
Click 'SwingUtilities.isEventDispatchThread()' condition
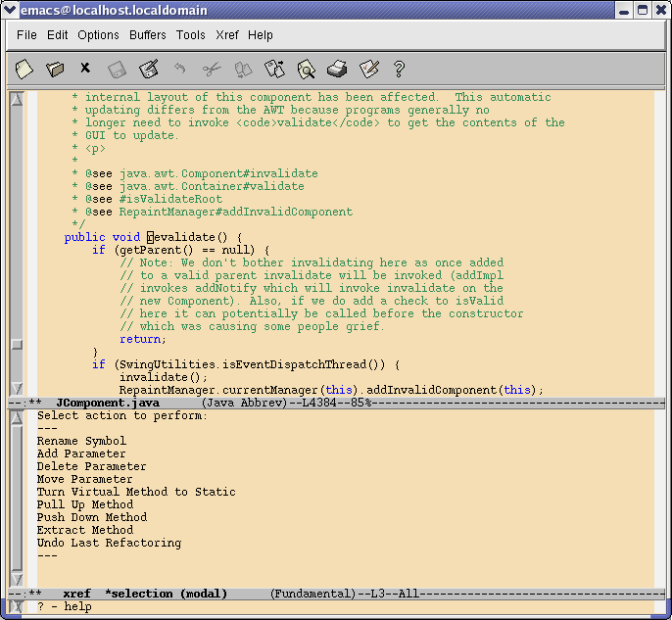tap(252, 364)
